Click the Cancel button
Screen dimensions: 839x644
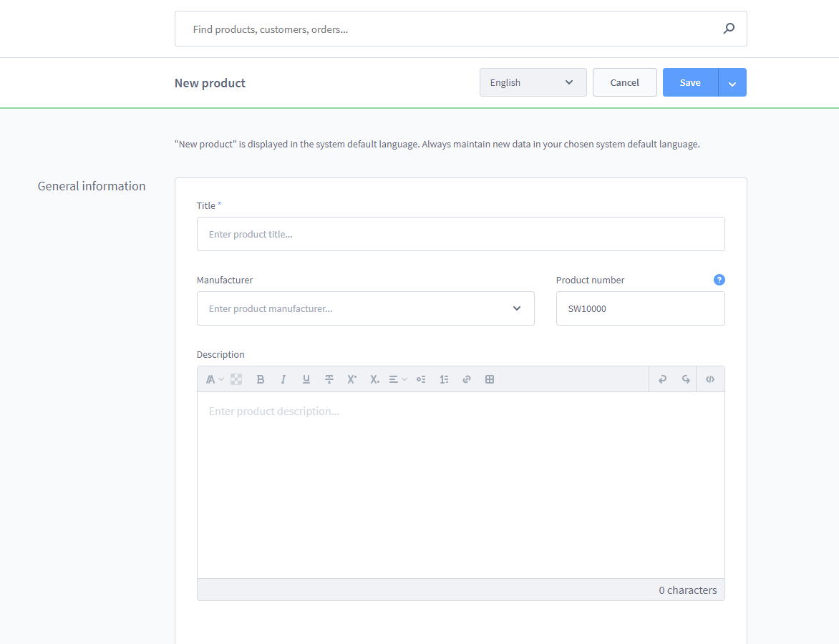click(624, 82)
